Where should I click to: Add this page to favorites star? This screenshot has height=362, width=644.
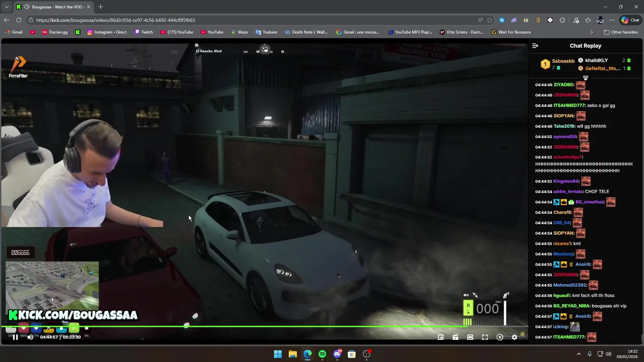[x=490, y=20]
